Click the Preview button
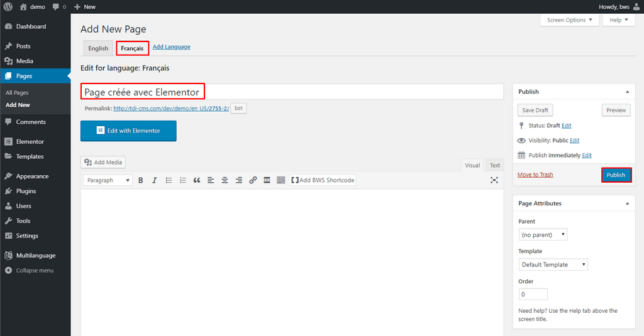The width and height of the screenshot is (644, 336). coord(616,111)
